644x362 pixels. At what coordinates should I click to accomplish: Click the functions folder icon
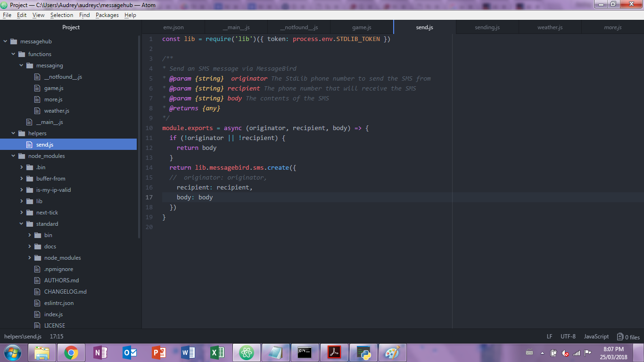point(22,54)
